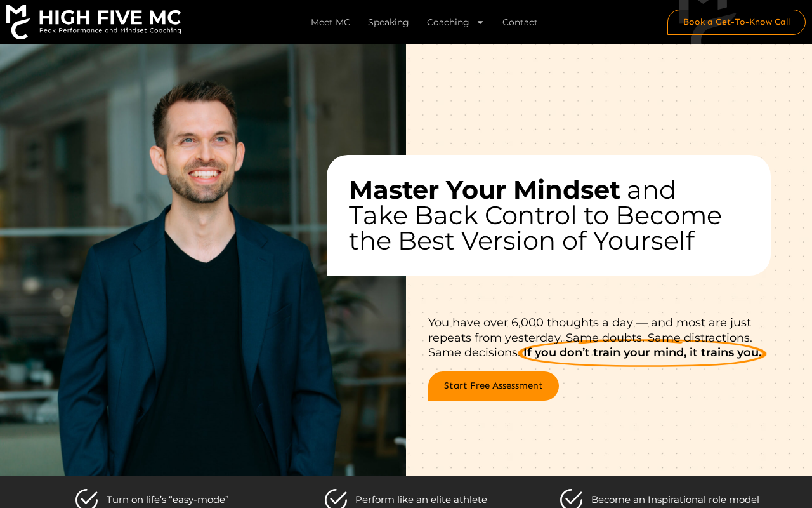Click checkmark icon beside Perform like an elite athlete
Screen dimensions: 812x508
pyautogui.click(x=336, y=499)
